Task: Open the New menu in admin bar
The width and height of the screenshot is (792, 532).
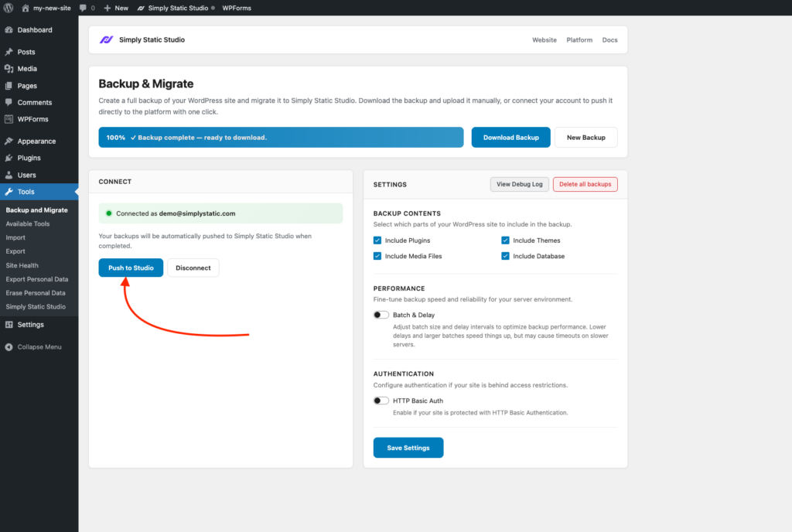Action: [x=114, y=8]
